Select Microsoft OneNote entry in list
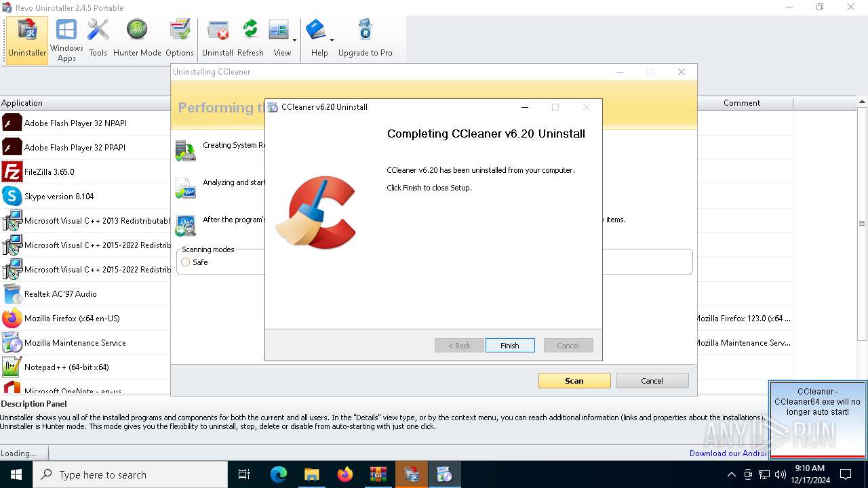The image size is (868, 488). pyautogui.click(x=85, y=388)
